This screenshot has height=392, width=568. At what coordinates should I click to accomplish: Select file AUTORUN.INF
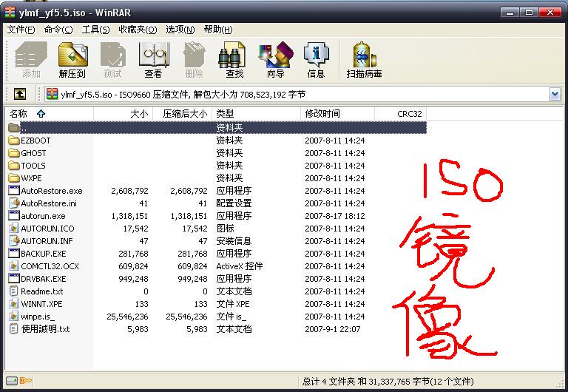coord(47,241)
